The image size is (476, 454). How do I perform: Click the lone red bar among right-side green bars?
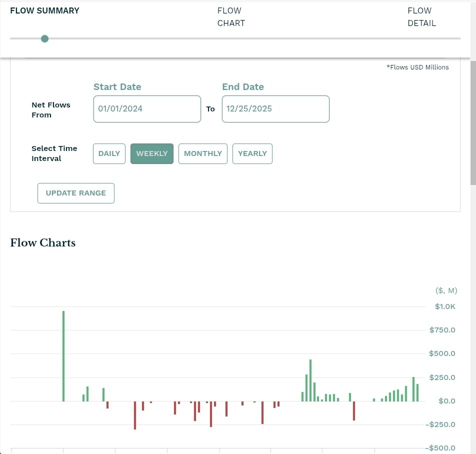[x=354, y=410]
